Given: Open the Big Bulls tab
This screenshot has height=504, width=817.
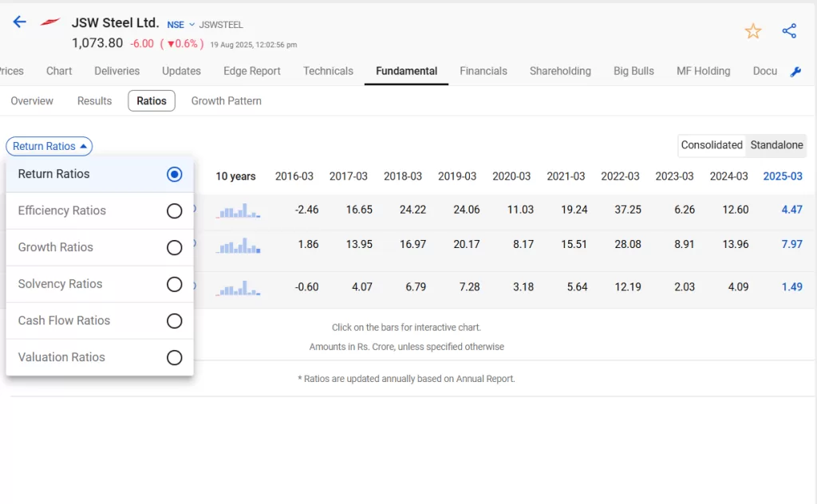Looking at the screenshot, I should pyautogui.click(x=633, y=71).
